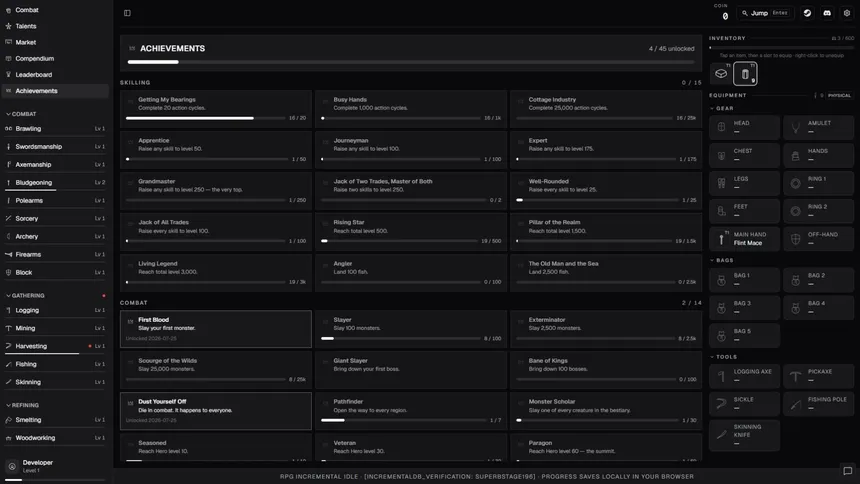
Task: Select the Brawling skill
Action: click(55, 128)
